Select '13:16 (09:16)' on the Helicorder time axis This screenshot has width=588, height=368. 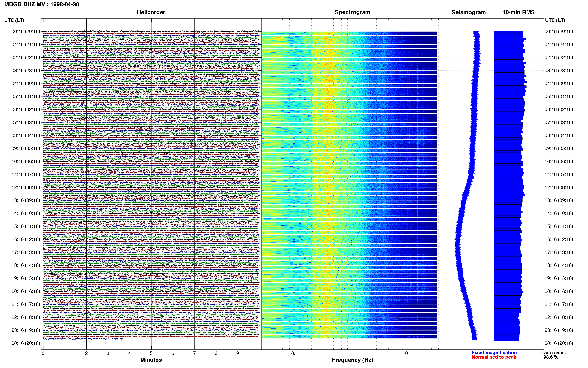point(26,200)
